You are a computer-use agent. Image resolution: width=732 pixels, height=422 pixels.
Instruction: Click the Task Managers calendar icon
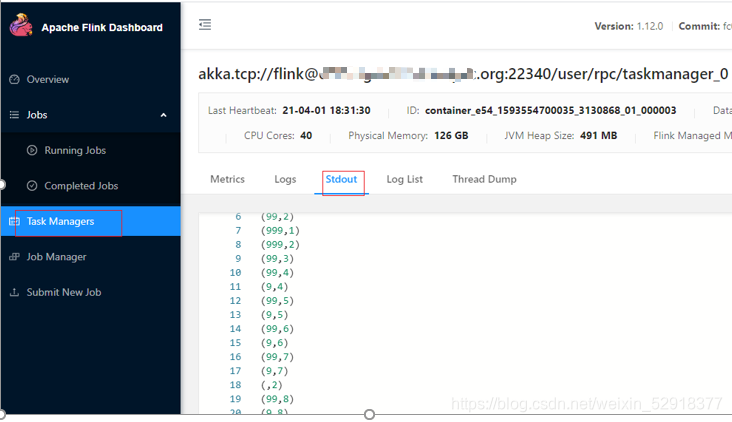(x=14, y=221)
